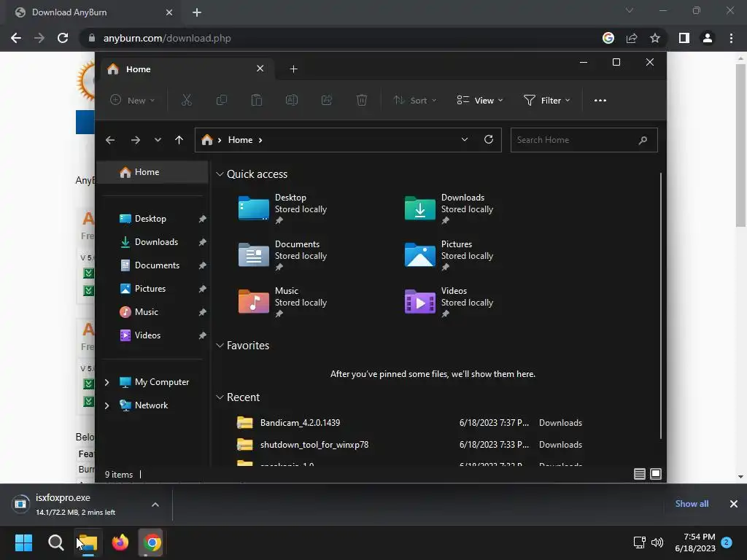Open the Filter dropdown
The height and width of the screenshot is (560, 747).
(547, 101)
